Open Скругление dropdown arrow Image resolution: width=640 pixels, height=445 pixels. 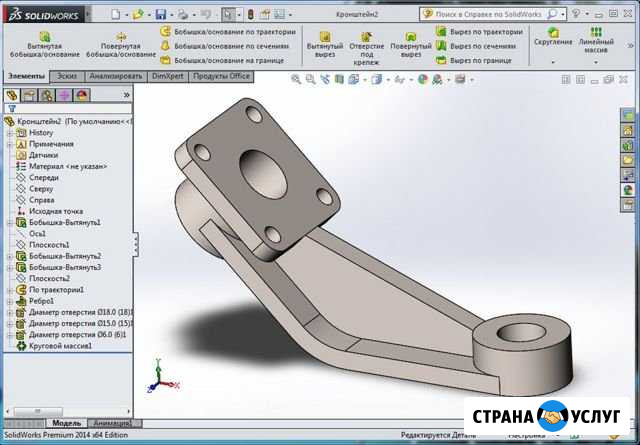pos(553,62)
